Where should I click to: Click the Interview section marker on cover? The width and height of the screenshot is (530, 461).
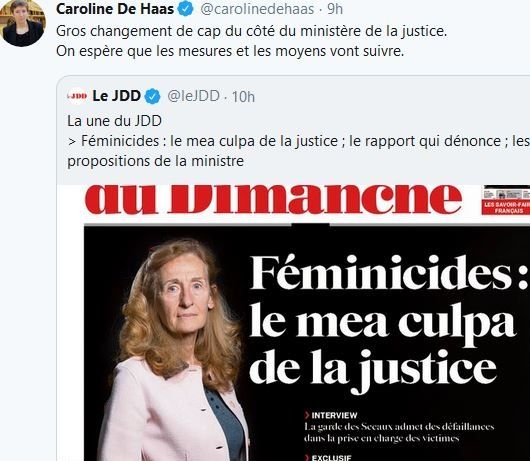[x=331, y=415]
